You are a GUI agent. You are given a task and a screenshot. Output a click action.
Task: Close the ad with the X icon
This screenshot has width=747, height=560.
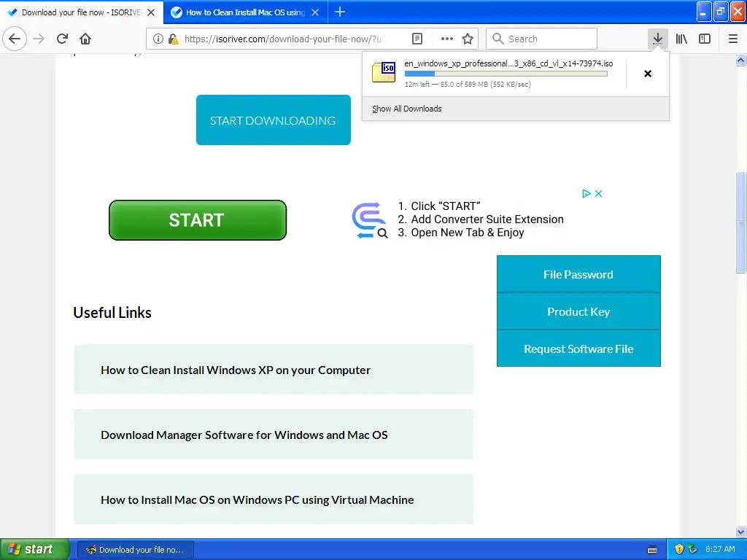(599, 193)
